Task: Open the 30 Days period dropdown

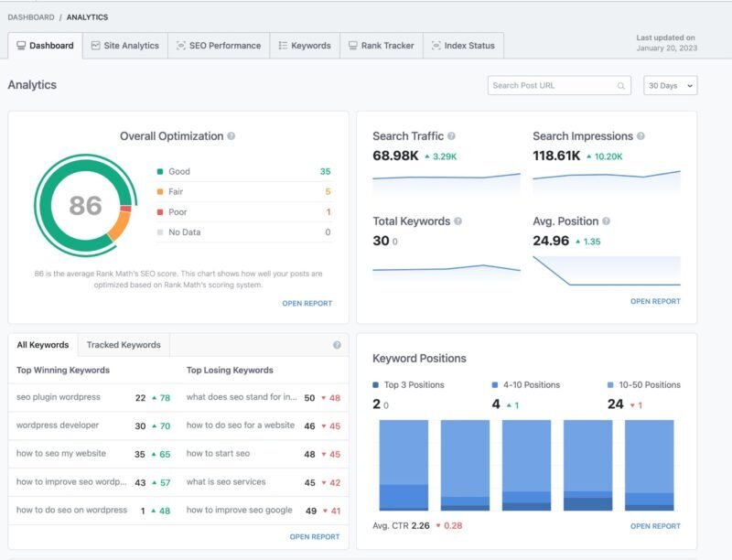Action: [x=671, y=86]
